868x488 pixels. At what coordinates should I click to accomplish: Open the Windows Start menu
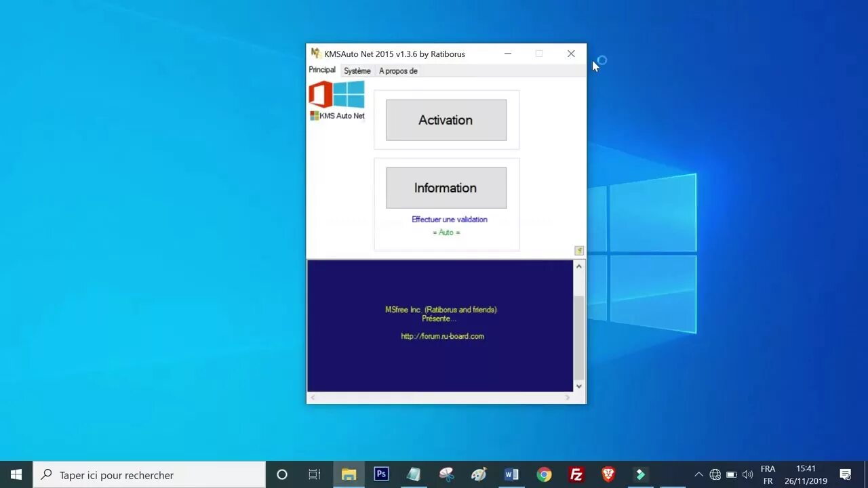[16, 474]
